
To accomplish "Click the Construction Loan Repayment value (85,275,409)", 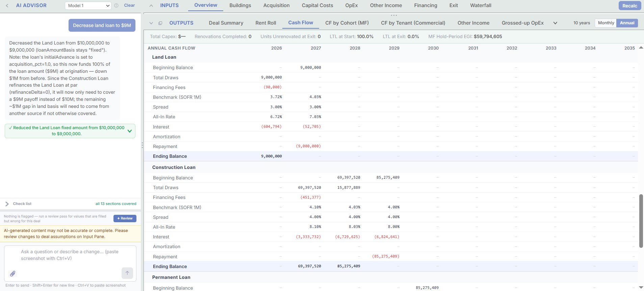I will pos(386,256).
